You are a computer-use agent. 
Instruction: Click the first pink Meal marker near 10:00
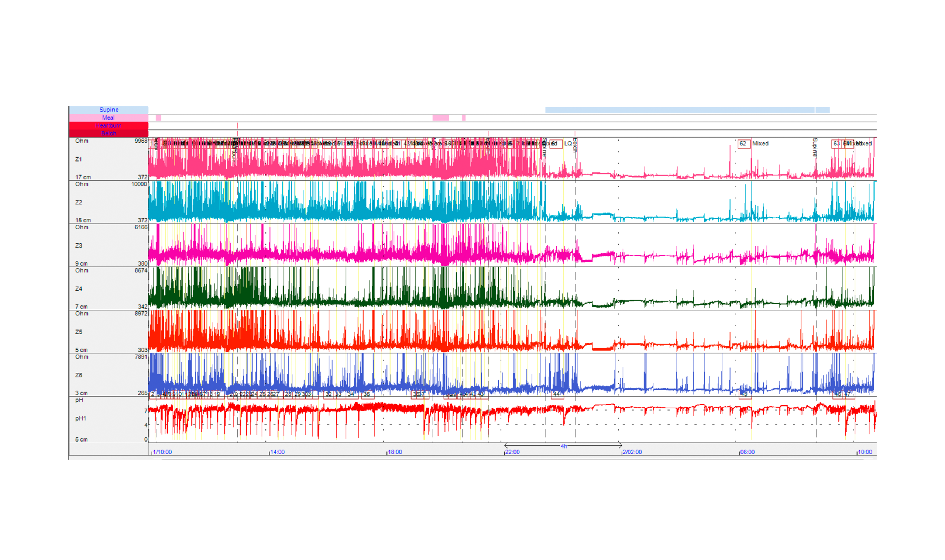(x=159, y=118)
